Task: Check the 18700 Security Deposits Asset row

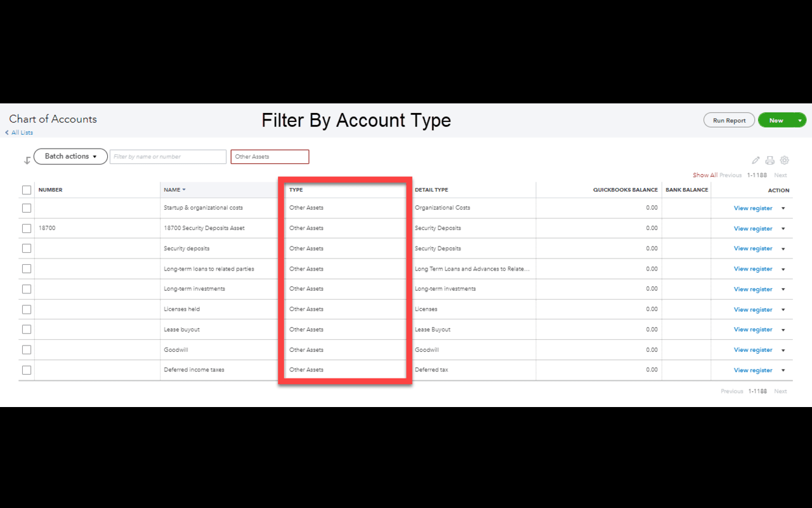Action: coord(26,228)
